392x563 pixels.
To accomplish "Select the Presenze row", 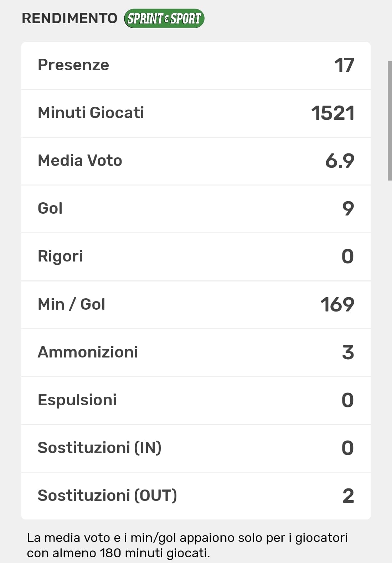I will [196, 65].
